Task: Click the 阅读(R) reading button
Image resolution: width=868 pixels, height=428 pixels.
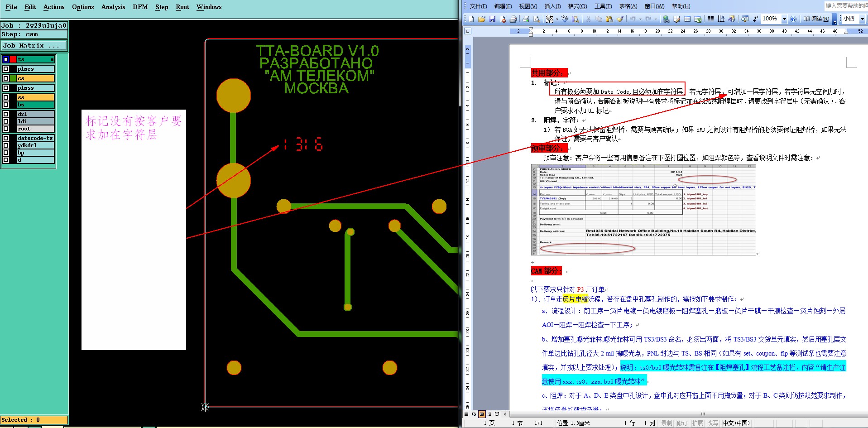Action: [816, 19]
